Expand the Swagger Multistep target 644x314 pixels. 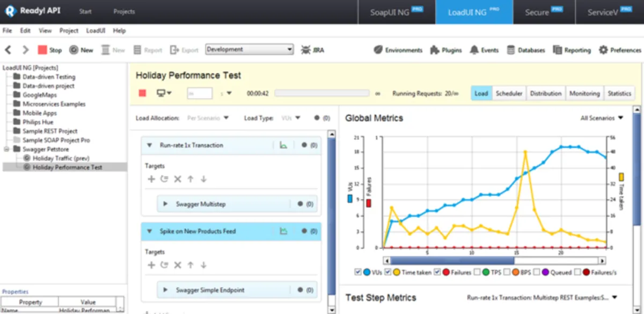coord(165,204)
